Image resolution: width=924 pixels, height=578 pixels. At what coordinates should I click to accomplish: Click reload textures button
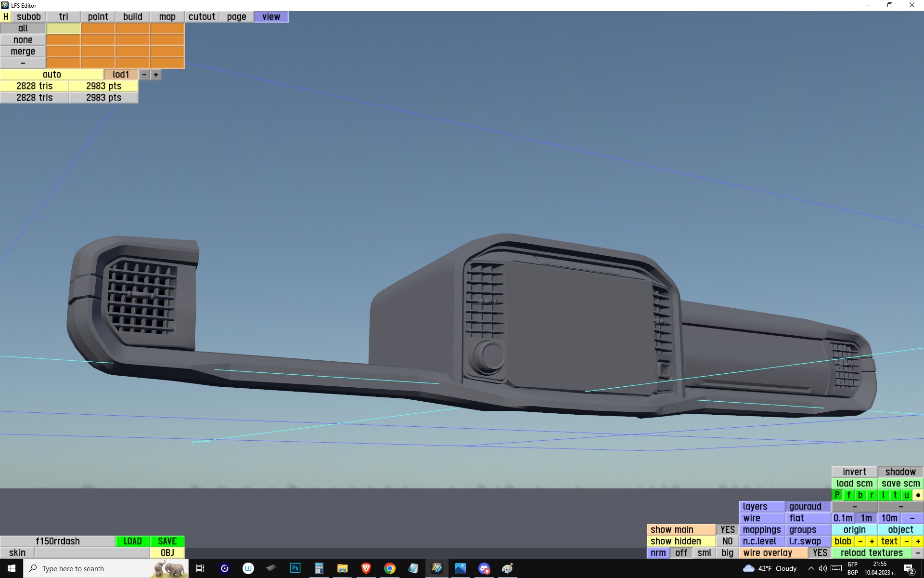point(871,553)
